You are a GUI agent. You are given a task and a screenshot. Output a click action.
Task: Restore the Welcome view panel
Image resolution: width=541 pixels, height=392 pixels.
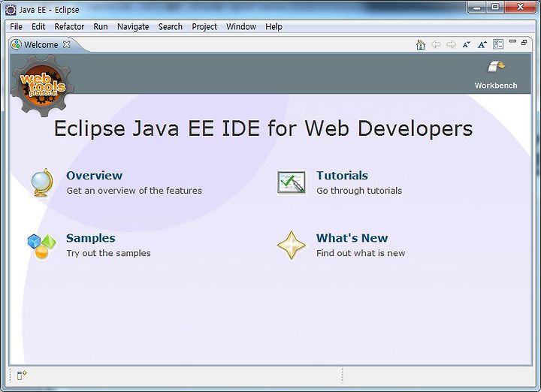tap(524, 42)
